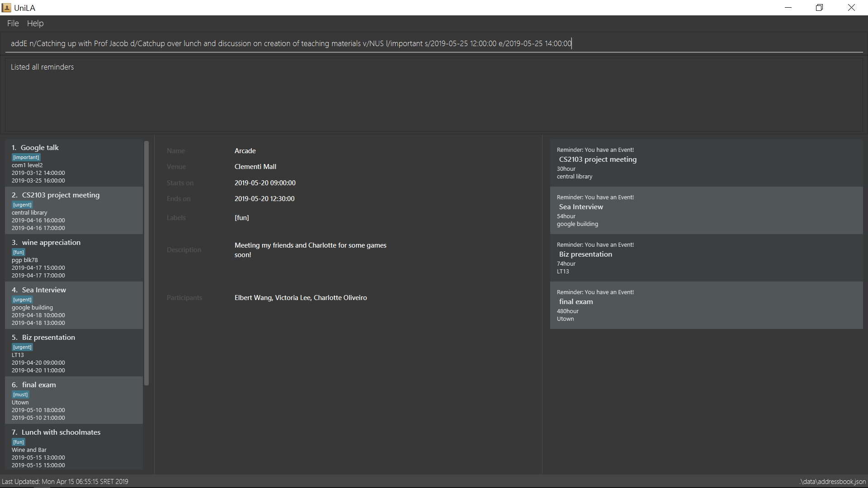Open the Help menu
868x488 pixels.
tap(35, 23)
